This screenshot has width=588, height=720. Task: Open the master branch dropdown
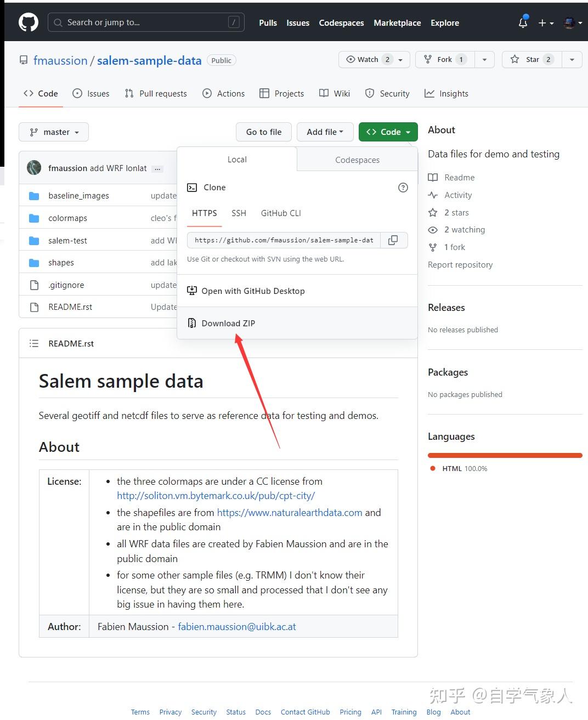coord(54,132)
